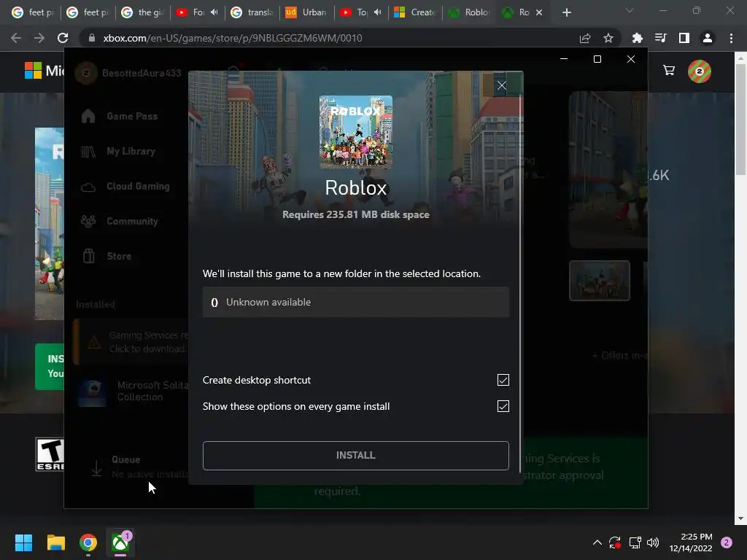Open the clock showing 2:25 PM
The width and height of the screenshot is (747, 560).
691,542
